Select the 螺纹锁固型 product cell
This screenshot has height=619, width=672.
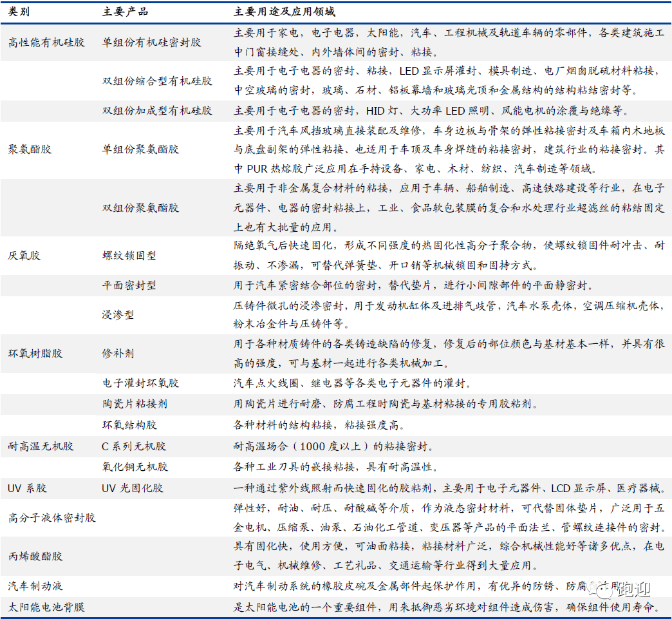coord(129,256)
